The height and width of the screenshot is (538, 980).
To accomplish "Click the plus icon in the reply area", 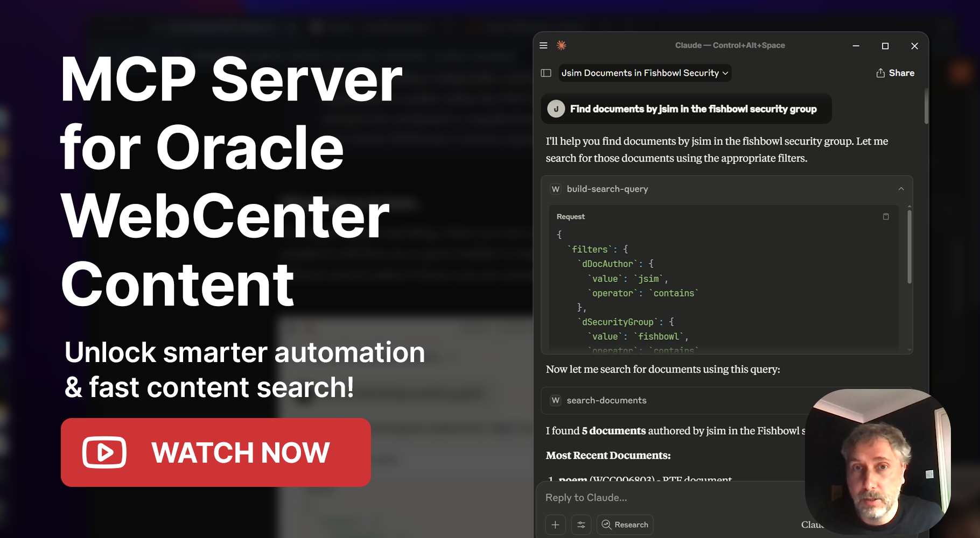I will click(555, 525).
